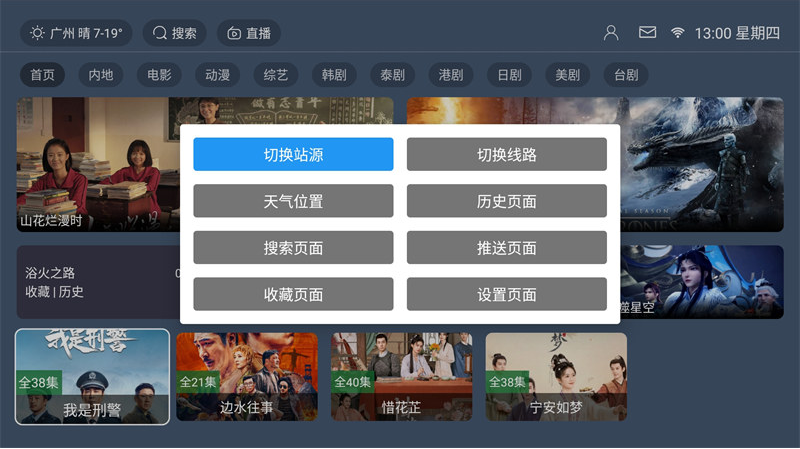Open 天气位置 setting
The width and height of the screenshot is (800, 449).
tap(293, 201)
